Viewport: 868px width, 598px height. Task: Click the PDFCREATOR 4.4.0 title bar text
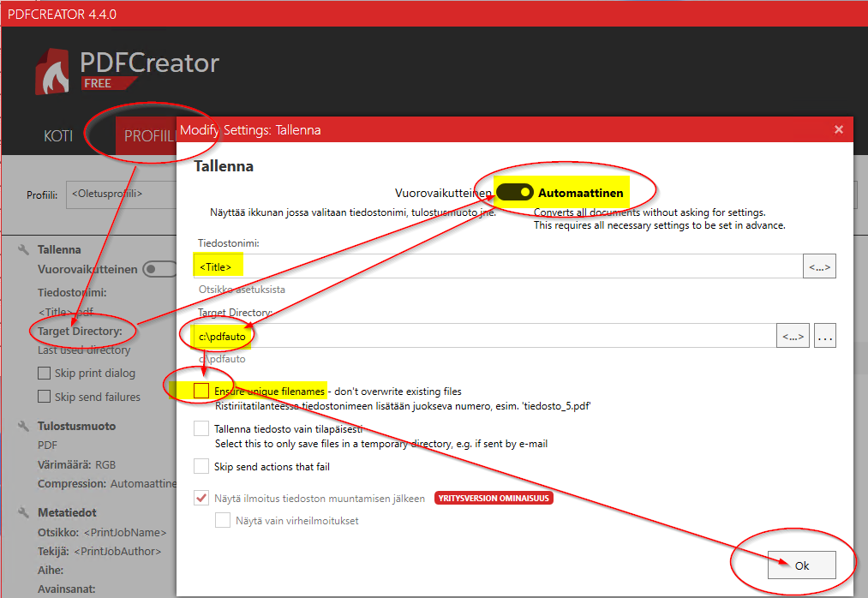click(x=62, y=15)
